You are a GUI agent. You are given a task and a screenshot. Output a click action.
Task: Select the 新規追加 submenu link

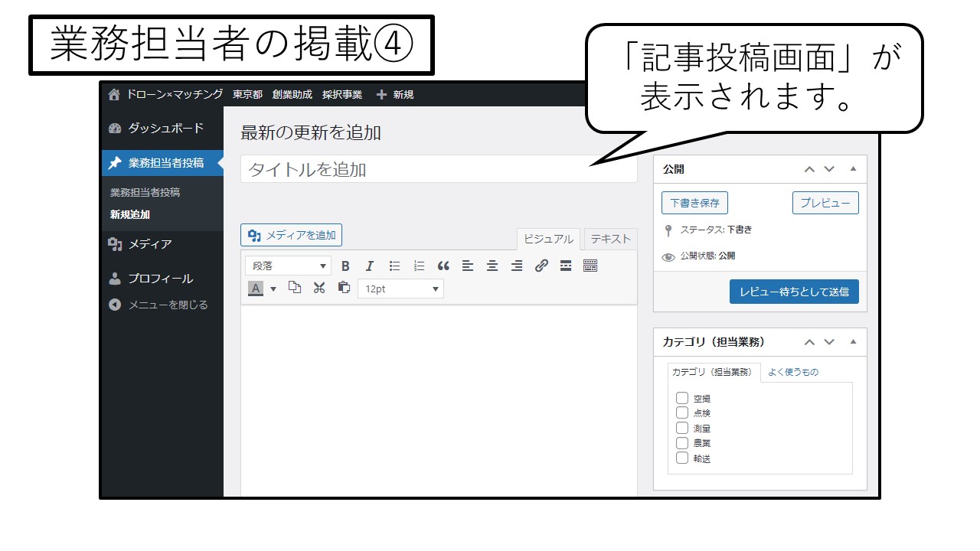(130, 215)
